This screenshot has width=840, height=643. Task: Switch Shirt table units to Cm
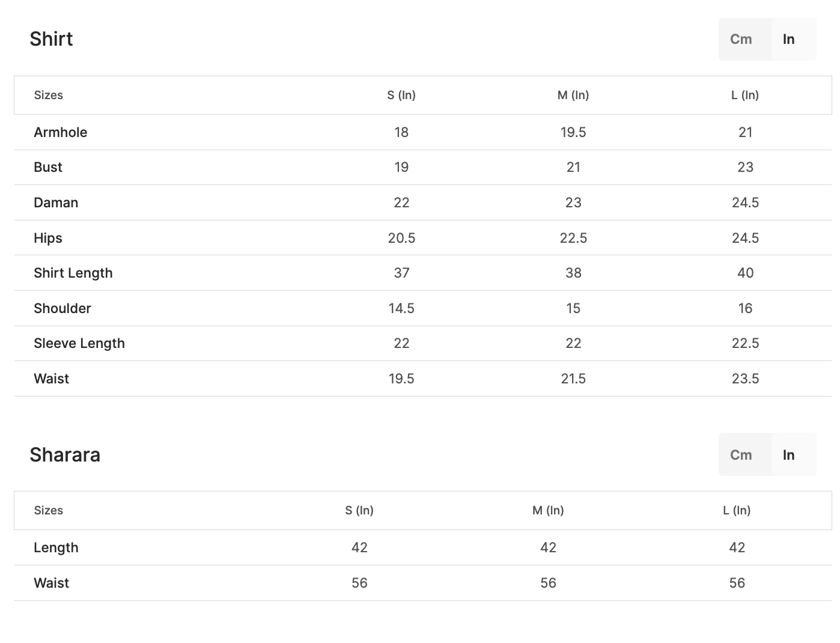[x=741, y=39]
